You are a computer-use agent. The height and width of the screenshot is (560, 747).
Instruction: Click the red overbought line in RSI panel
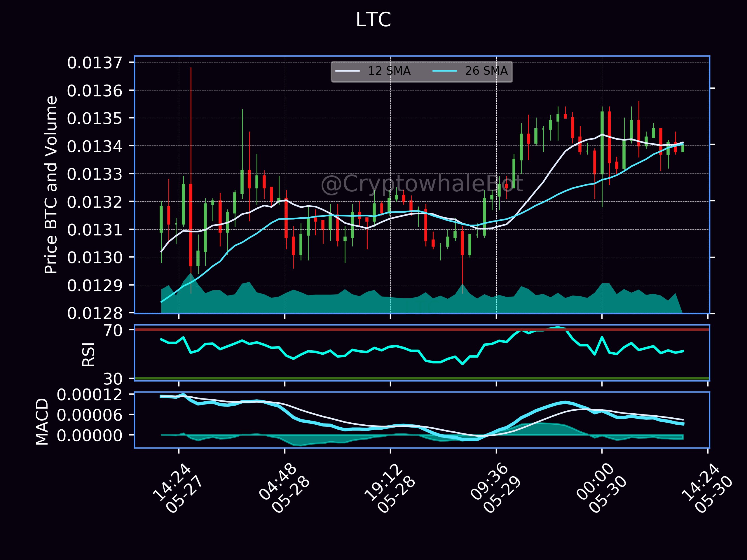(422, 330)
